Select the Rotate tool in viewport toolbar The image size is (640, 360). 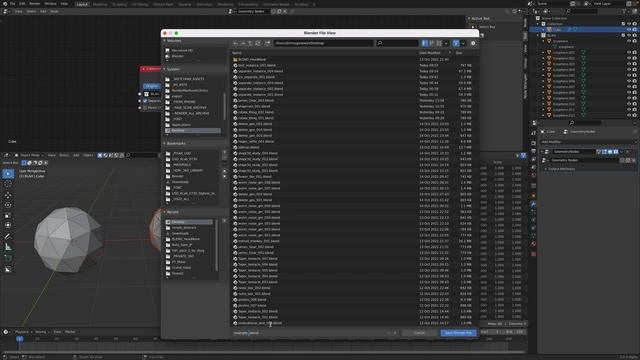pos(8,205)
